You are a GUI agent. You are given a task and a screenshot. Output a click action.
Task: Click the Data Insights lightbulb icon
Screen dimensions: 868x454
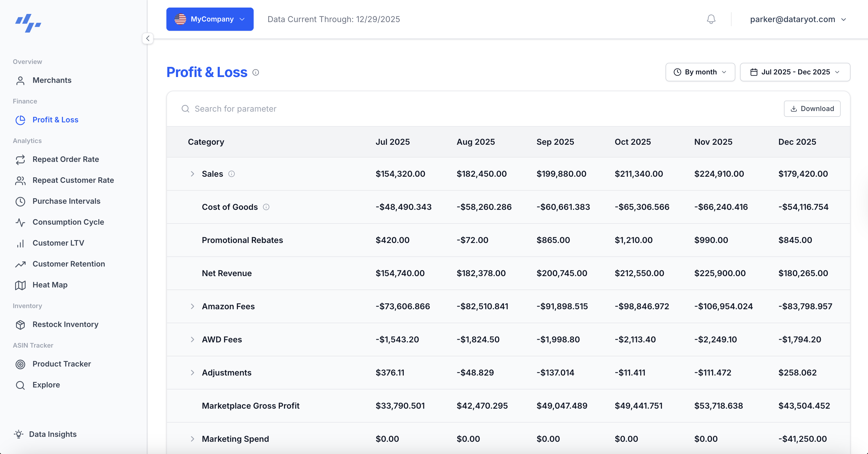pyautogui.click(x=19, y=434)
